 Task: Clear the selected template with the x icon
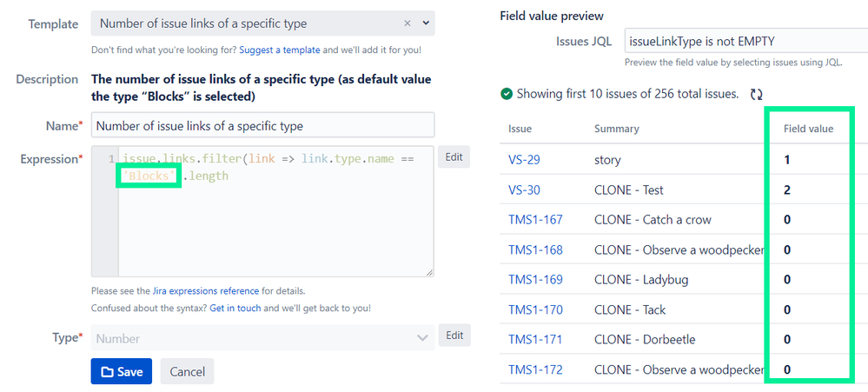point(408,23)
